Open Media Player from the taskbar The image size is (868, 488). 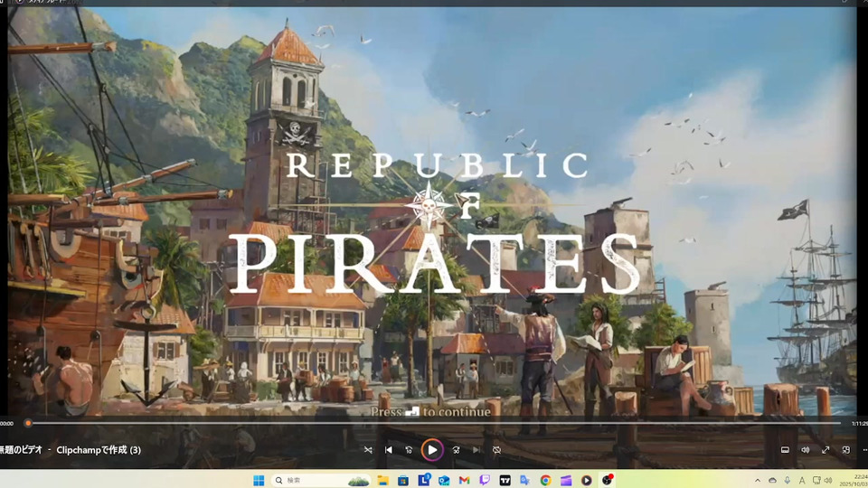[x=586, y=480]
